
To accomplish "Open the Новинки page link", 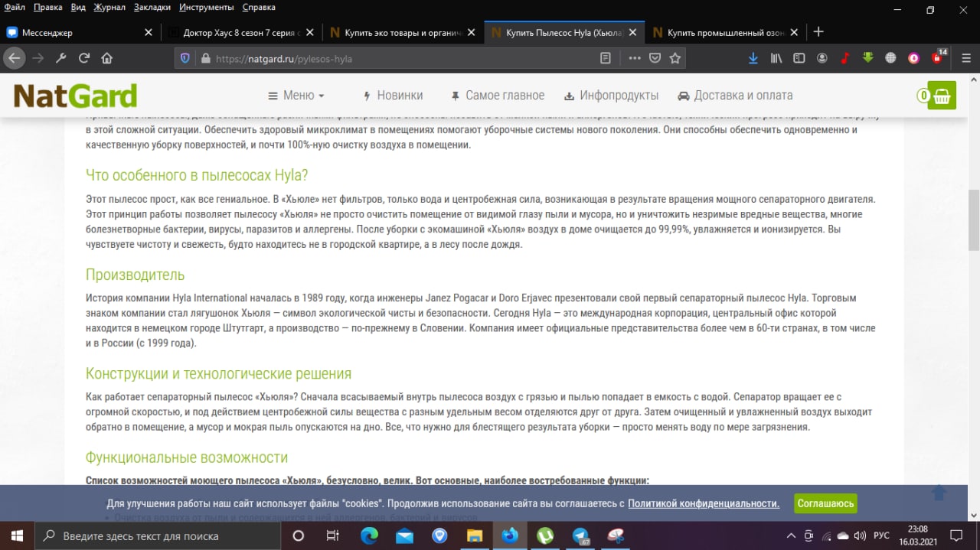I will 392,96.
